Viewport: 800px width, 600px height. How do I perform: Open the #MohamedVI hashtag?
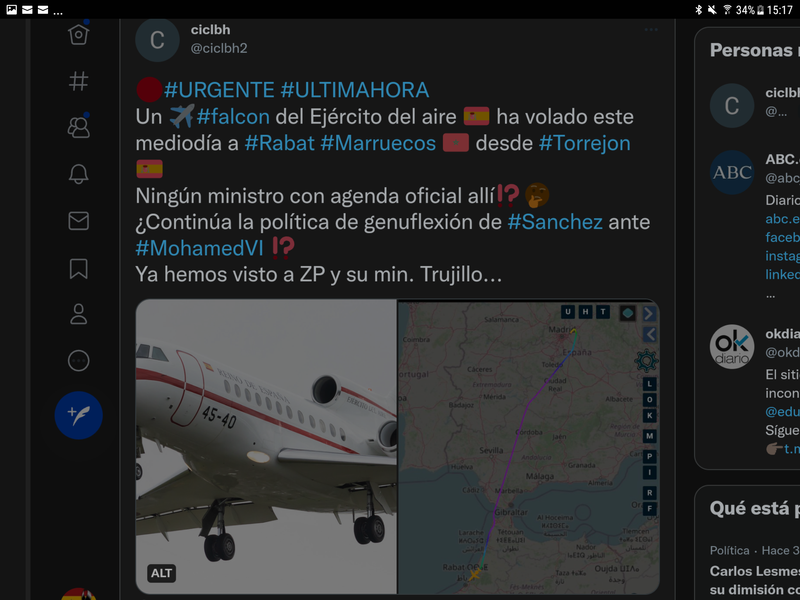(x=199, y=248)
